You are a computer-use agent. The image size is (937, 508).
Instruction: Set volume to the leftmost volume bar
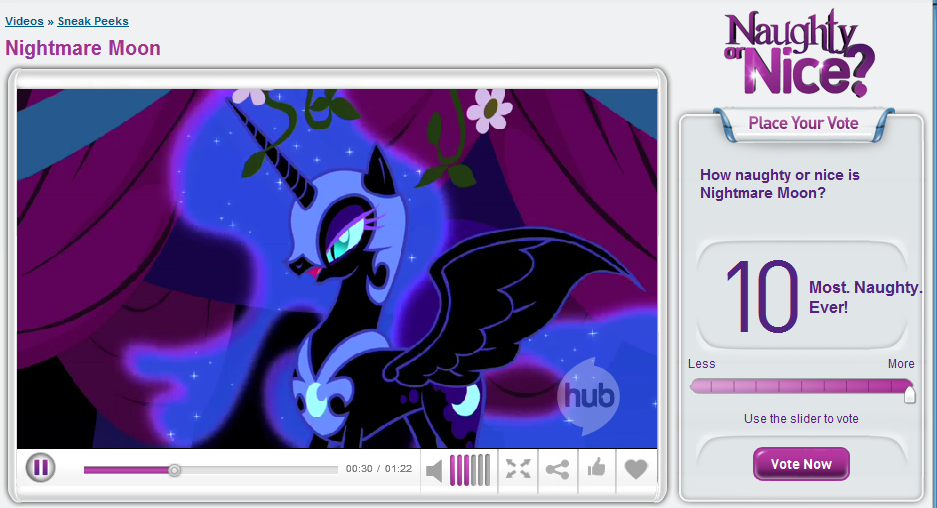coord(453,469)
